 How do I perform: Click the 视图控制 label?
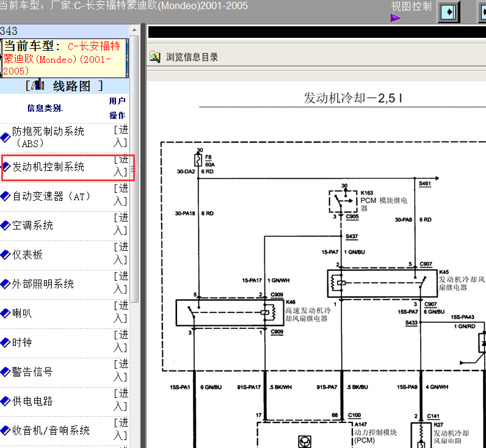pyautogui.click(x=411, y=6)
